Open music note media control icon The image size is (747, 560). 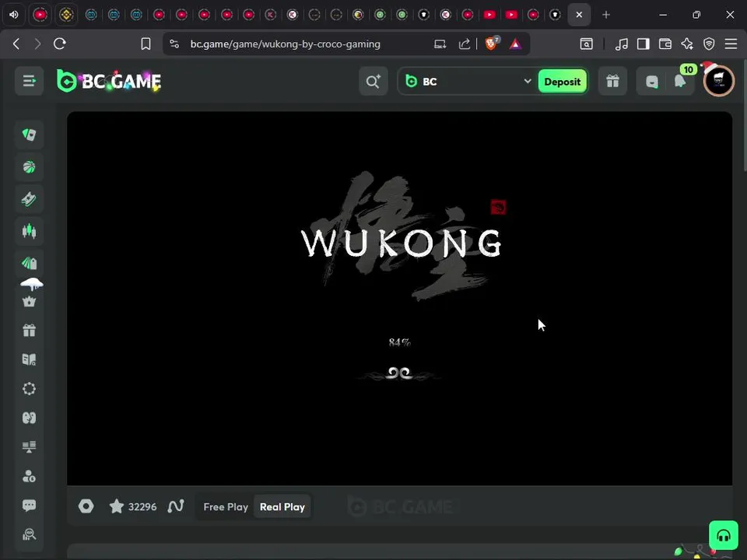click(621, 44)
